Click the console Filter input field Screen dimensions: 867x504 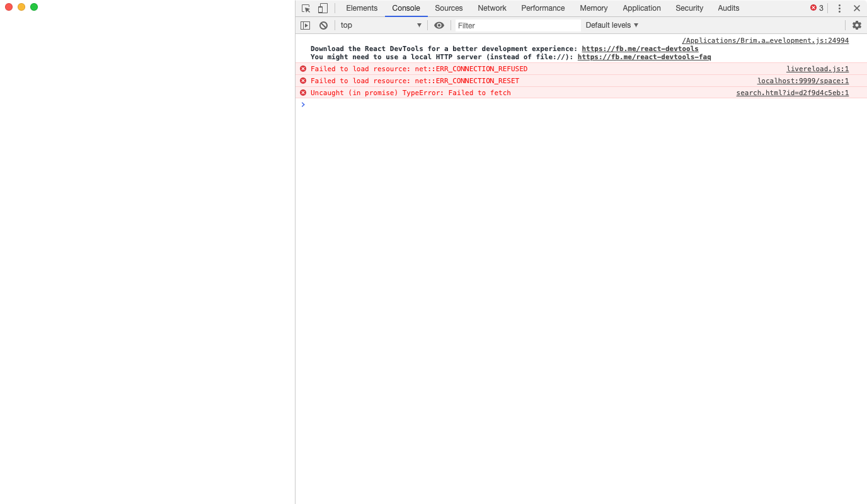[517, 25]
